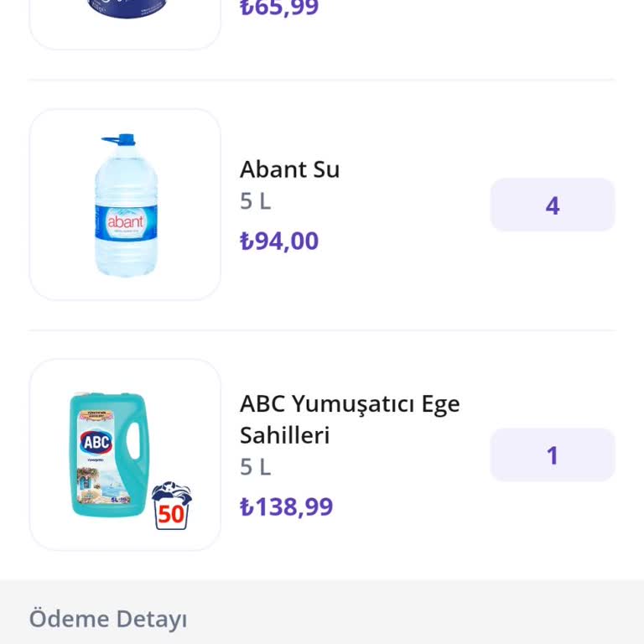Open the ABC Yumuşatıcı product image
This screenshot has height=644, width=644.
pos(125,454)
